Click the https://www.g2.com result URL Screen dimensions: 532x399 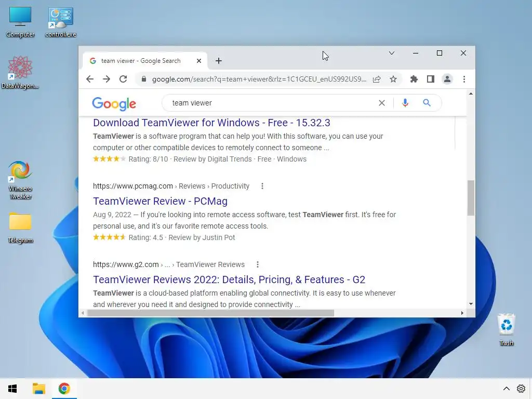point(126,264)
